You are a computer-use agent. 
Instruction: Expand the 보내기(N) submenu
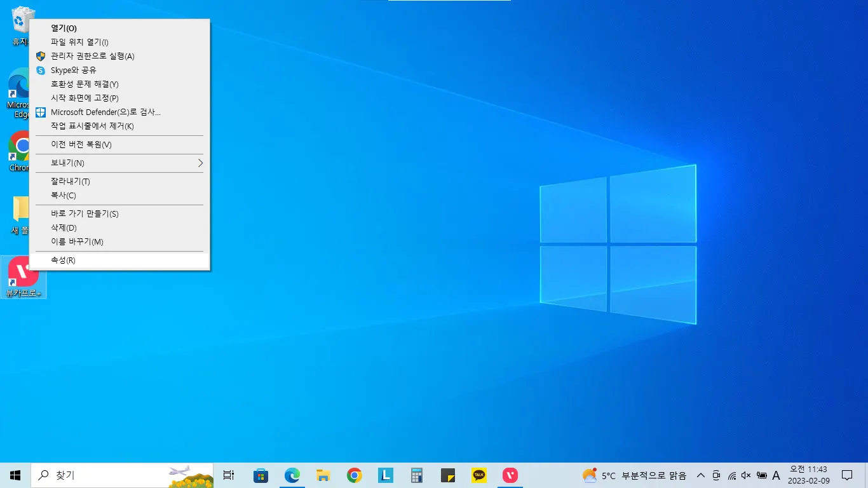point(119,163)
